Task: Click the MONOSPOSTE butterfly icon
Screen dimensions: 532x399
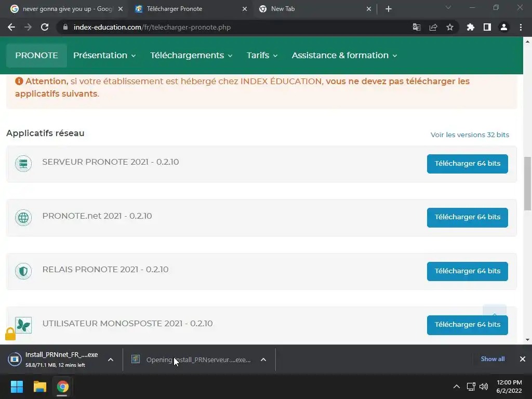Action: click(23, 325)
